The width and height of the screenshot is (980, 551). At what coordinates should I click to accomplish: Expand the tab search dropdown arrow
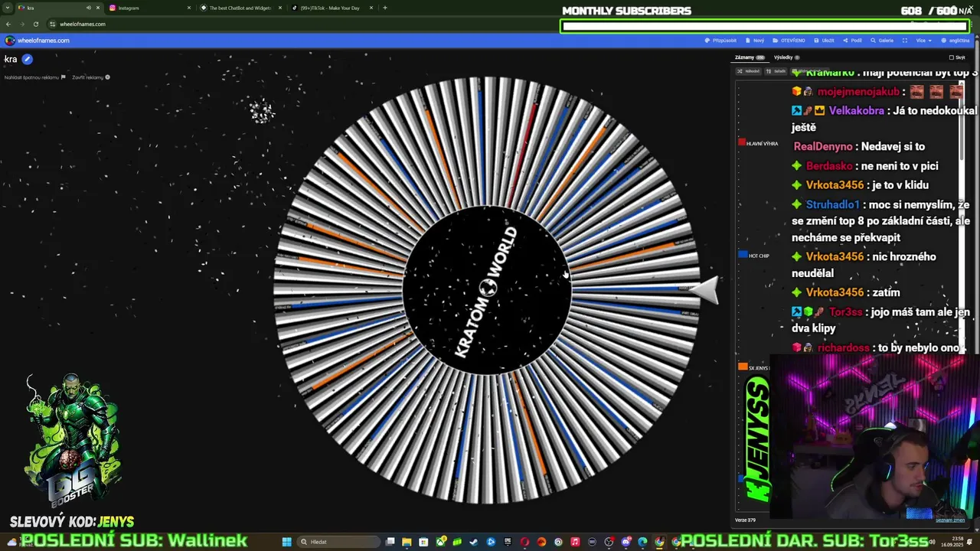(x=8, y=8)
